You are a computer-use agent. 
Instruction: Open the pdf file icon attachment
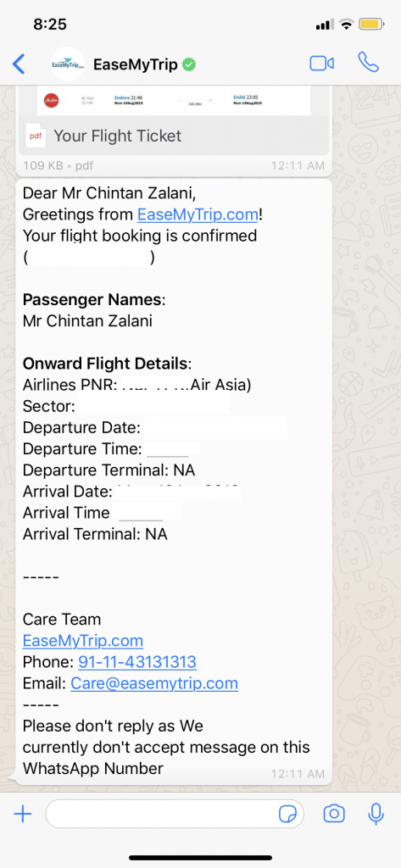[x=35, y=136]
